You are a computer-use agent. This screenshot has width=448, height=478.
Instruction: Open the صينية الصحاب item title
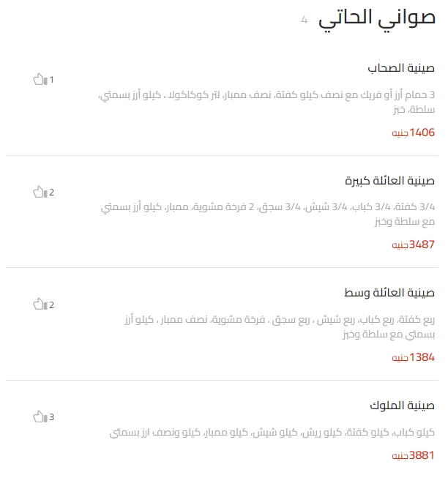pos(400,68)
